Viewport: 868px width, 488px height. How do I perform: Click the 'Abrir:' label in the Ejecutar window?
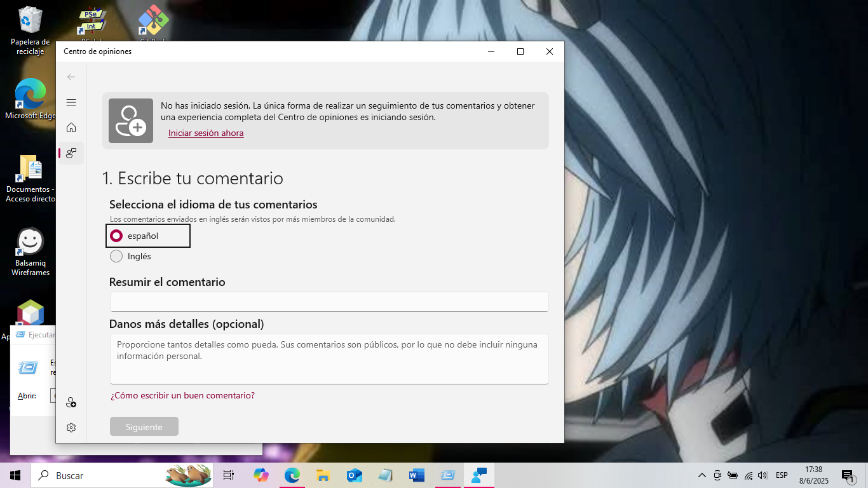(27, 396)
